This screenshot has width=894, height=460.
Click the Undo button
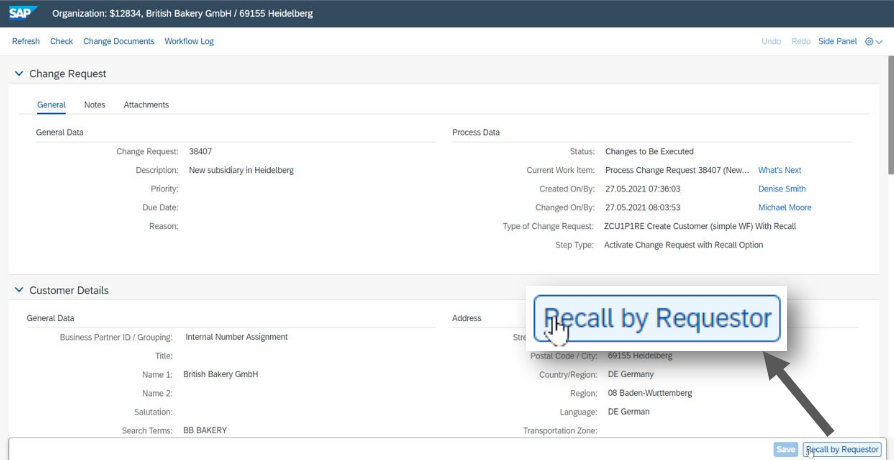(771, 41)
